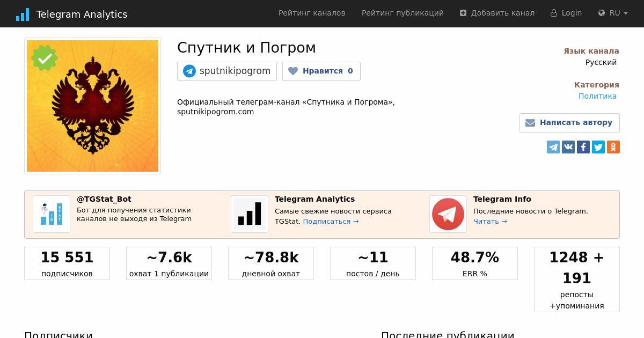Share the channel via VK icon
This screenshot has height=338, width=644.
[x=568, y=147]
